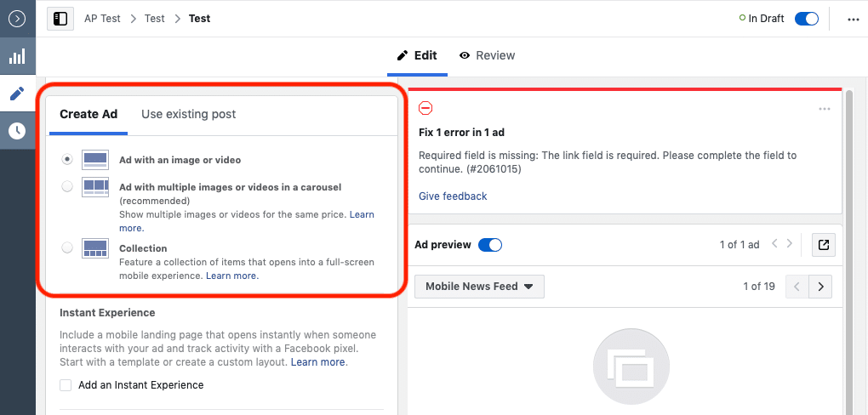Check Add an Instant Experience

click(66, 385)
